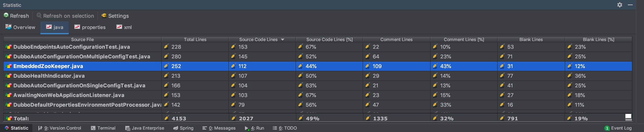The height and width of the screenshot is (132, 644).
Task: Select DubboHealthIndicator.java row
Action: [x=49, y=76]
